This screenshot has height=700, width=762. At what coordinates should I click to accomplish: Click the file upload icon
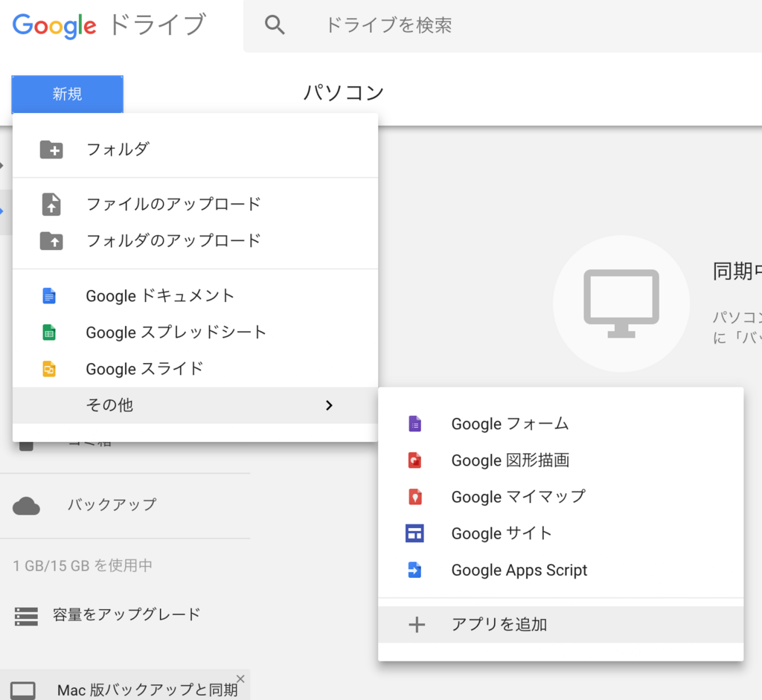point(51,204)
